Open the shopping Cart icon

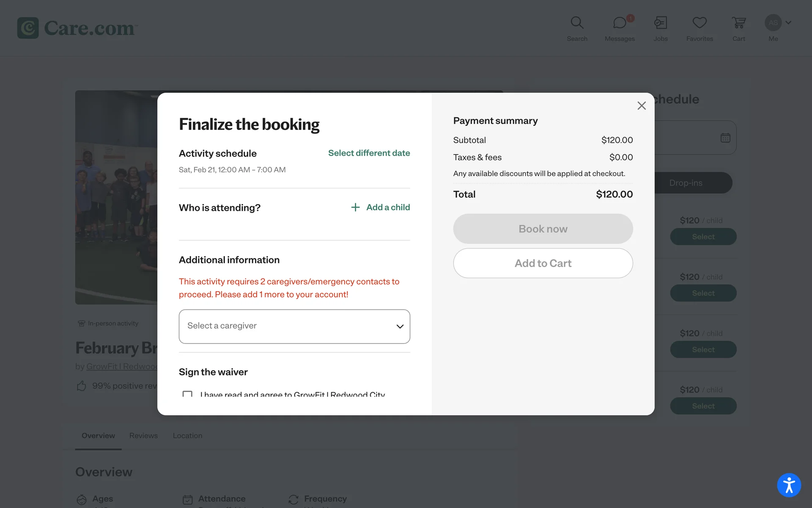pyautogui.click(x=738, y=23)
